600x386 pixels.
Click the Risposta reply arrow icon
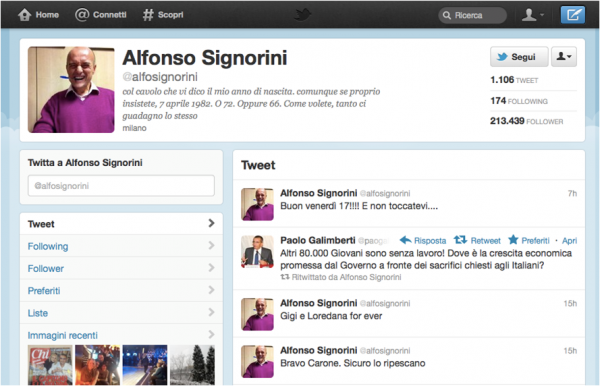coord(405,240)
